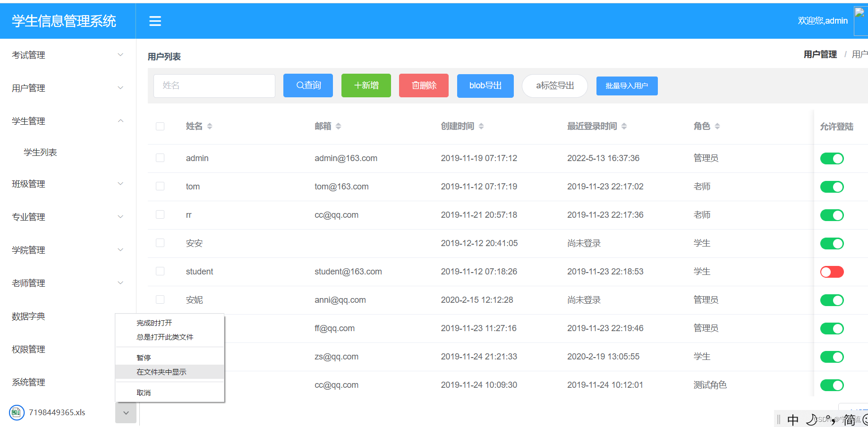Screen dimensions: 868x427
Task: Check the tom row checkbox
Action: 160,186
